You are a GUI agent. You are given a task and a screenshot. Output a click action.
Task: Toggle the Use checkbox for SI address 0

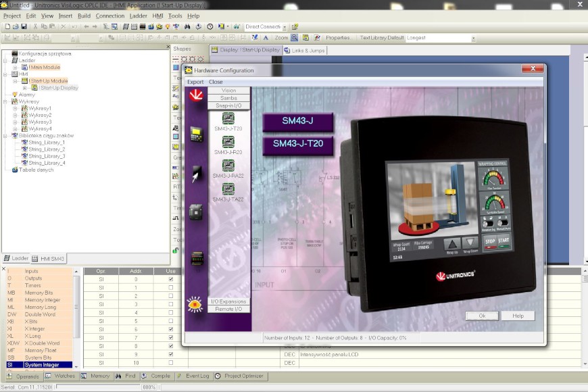pyautogui.click(x=170, y=279)
